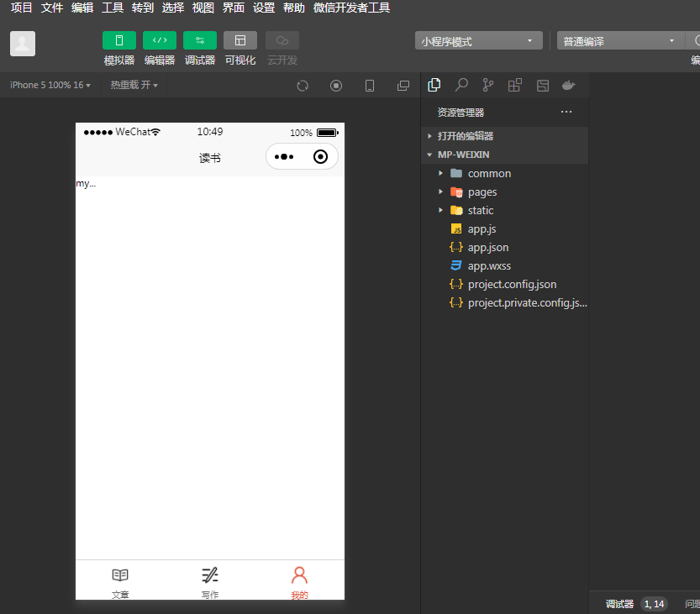Expand the 打开的编辑器 section

click(504, 136)
